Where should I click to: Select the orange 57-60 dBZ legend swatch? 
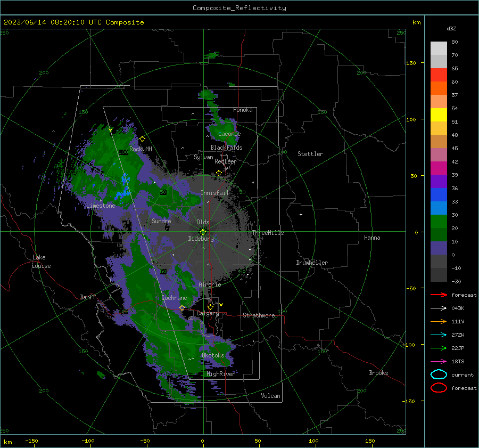[439, 88]
